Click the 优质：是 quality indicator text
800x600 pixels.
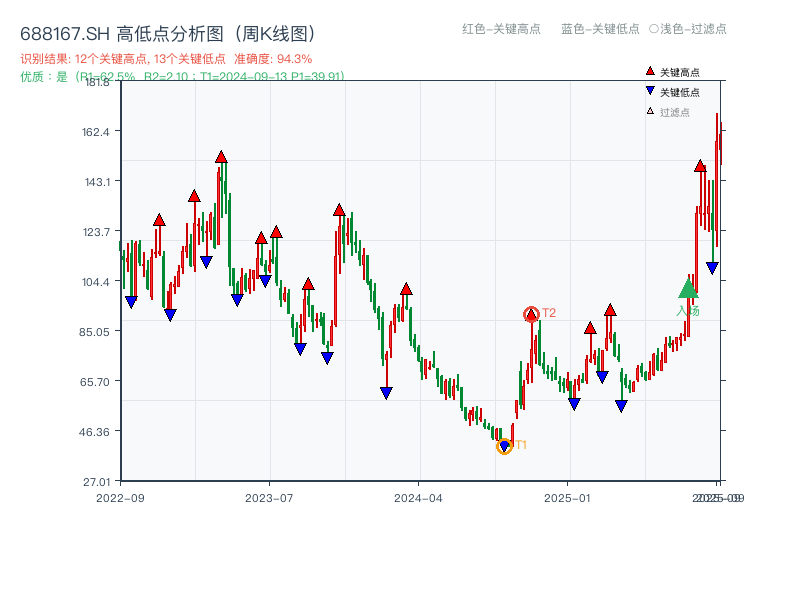pos(41,75)
